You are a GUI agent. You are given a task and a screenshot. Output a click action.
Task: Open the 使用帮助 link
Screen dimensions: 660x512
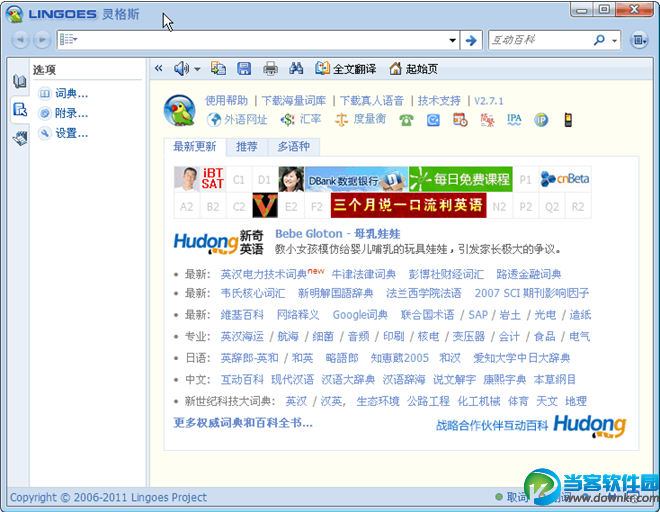226,101
